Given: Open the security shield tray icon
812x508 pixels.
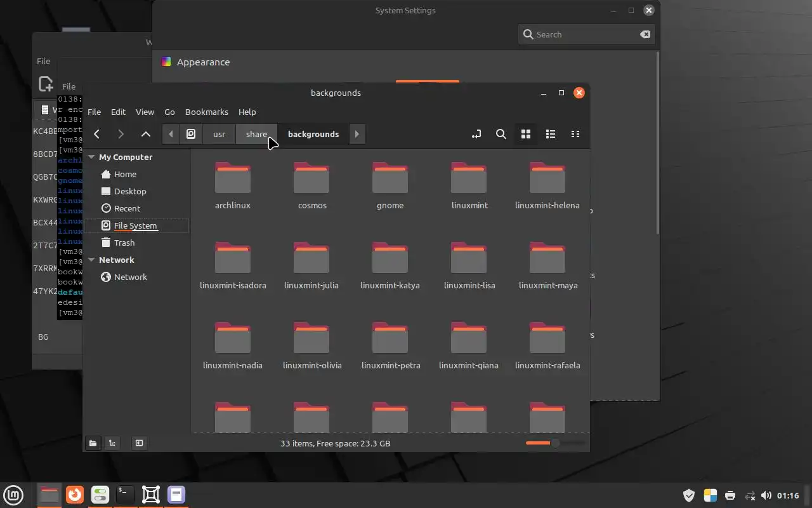Looking at the screenshot, I should (x=689, y=495).
